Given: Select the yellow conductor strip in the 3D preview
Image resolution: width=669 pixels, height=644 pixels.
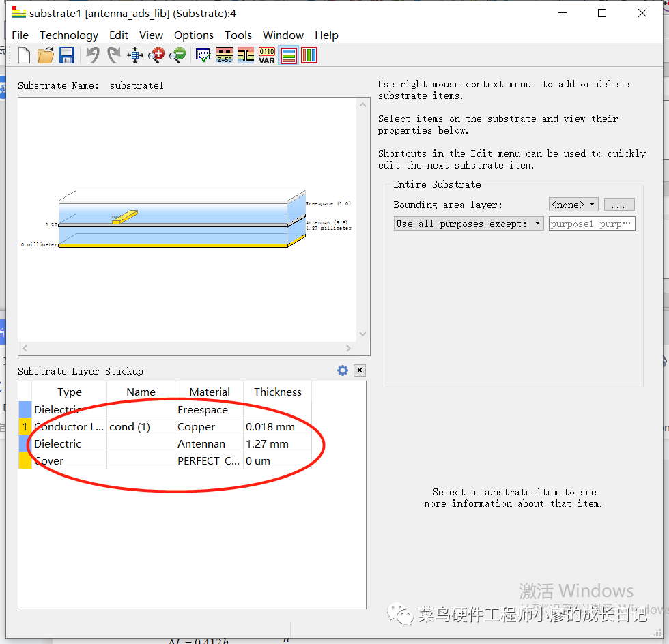Looking at the screenshot, I should click(126, 217).
